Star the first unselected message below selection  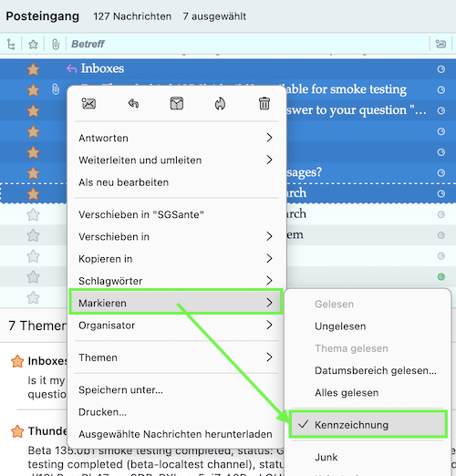[33, 214]
